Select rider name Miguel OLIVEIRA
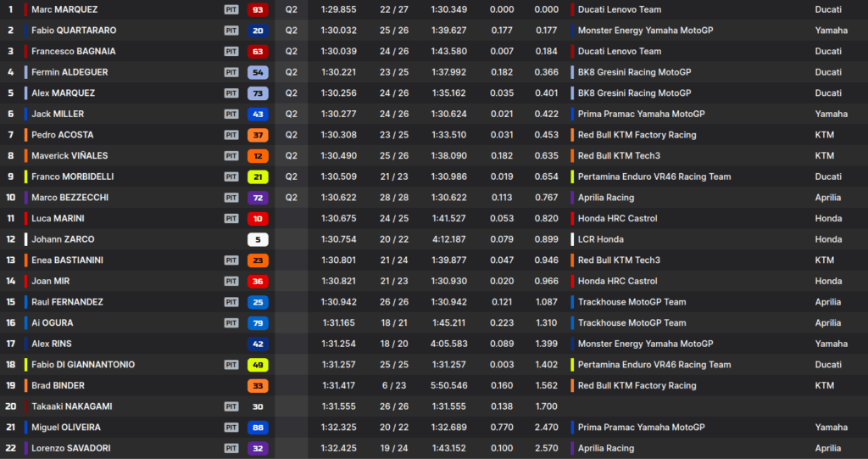The height and width of the screenshot is (459, 868). coord(66,428)
